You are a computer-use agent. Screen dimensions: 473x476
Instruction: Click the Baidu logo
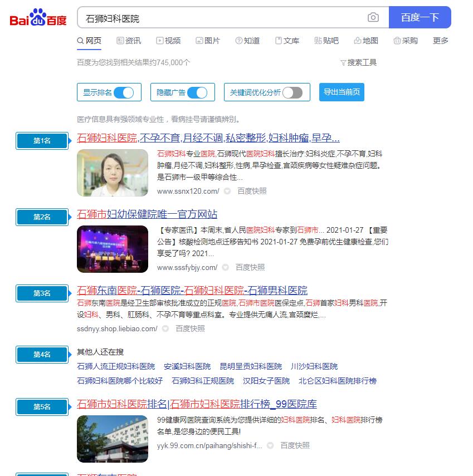coord(38,18)
